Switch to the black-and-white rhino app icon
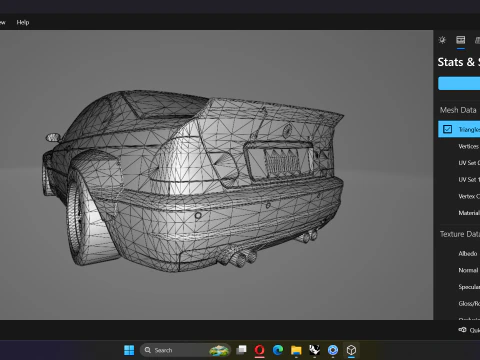Viewport: 480px width, 360px height. coord(314,350)
